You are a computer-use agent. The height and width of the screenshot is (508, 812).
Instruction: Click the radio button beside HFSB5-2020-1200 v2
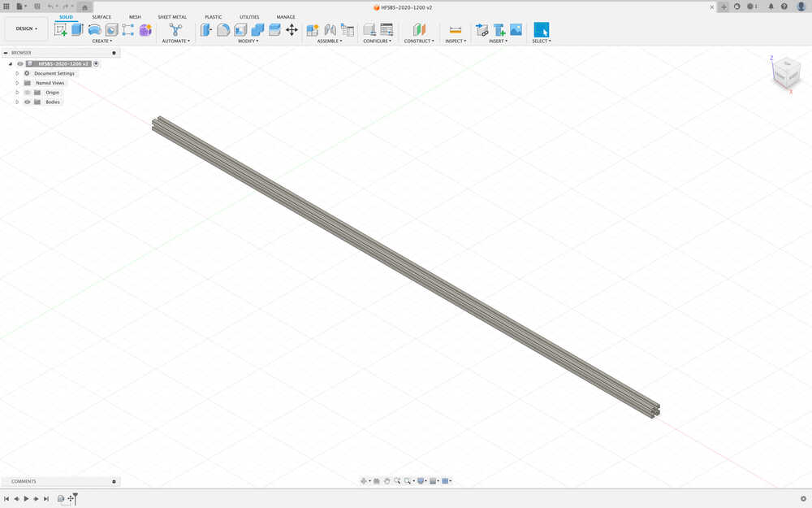(96, 63)
